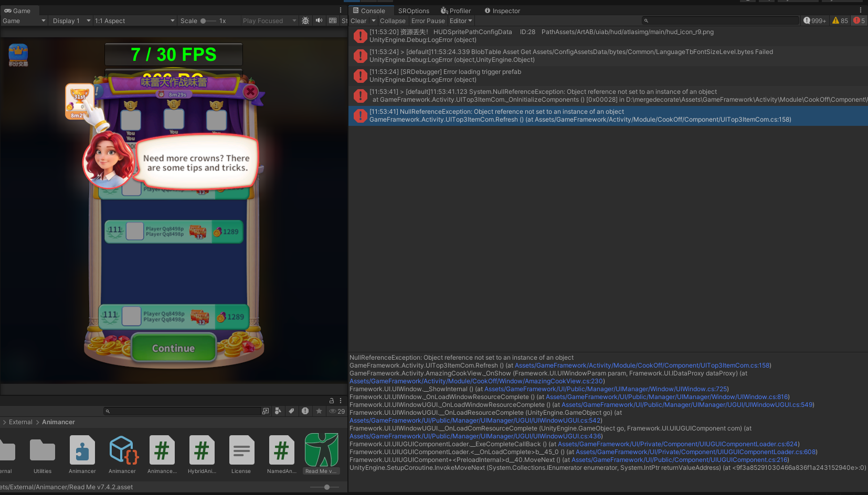Viewport: 868px width, 495px height.
Task: Click the lock icon on Project panel
Action: tap(331, 401)
